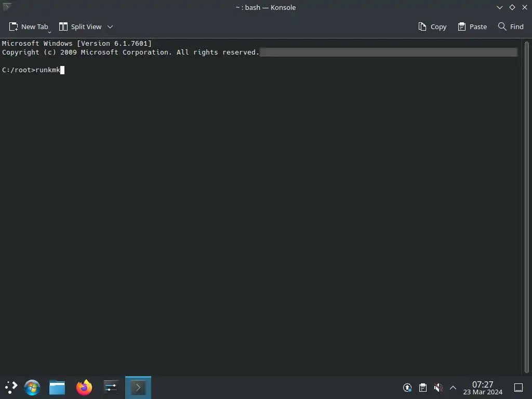Close the Konsole window
532x399 pixels.
(525, 7)
